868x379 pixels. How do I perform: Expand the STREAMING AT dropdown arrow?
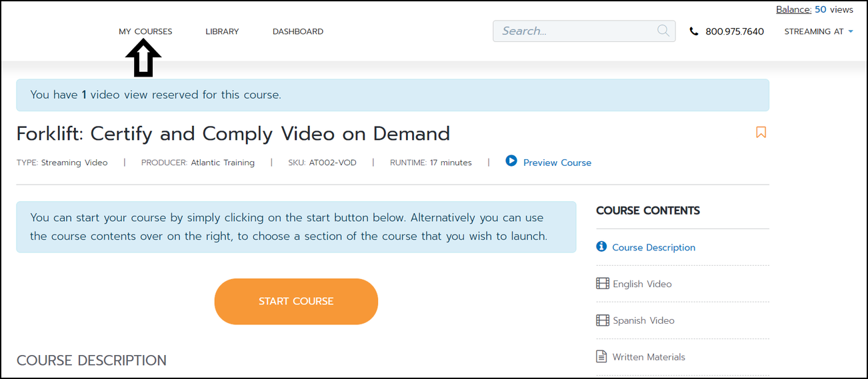click(x=850, y=31)
